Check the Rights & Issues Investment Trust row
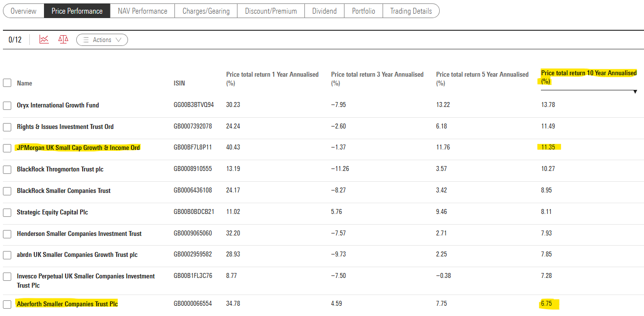The height and width of the screenshot is (316, 644). tap(7, 127)
